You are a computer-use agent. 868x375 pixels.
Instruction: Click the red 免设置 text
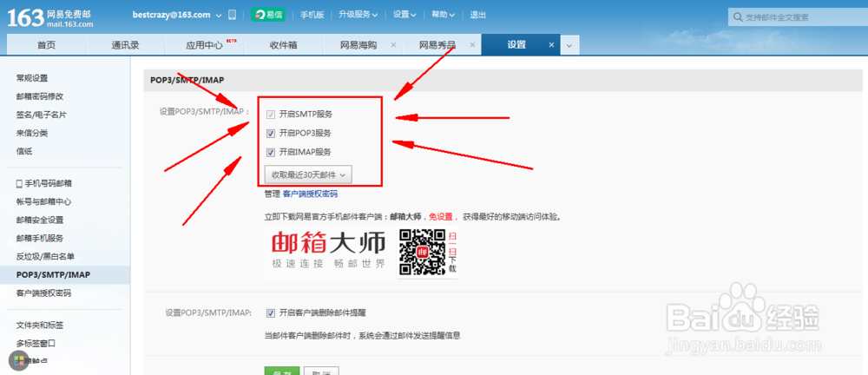click(441, 217)
